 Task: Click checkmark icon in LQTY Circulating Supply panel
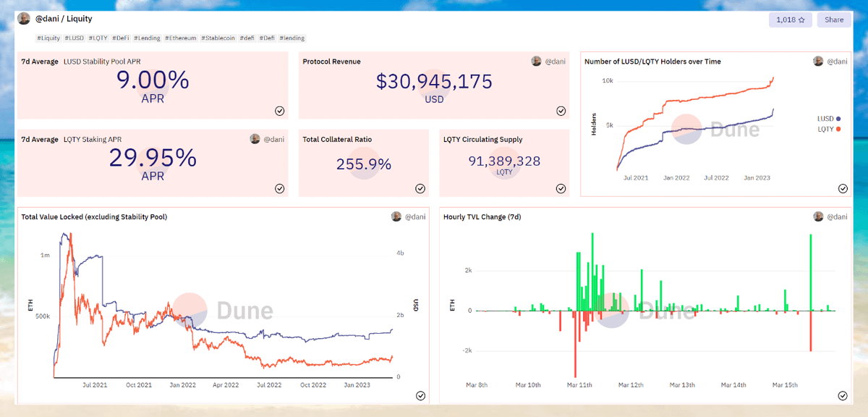tap(561, 188)
